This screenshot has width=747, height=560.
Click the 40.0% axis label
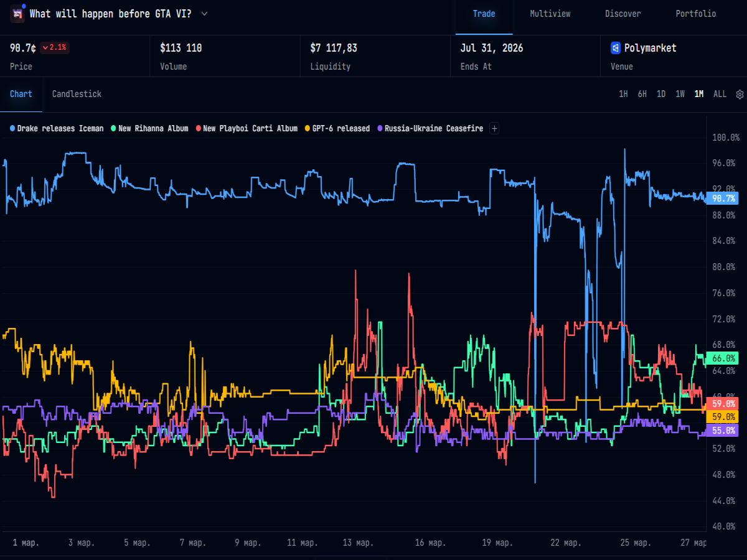click(x=725, y=526)
